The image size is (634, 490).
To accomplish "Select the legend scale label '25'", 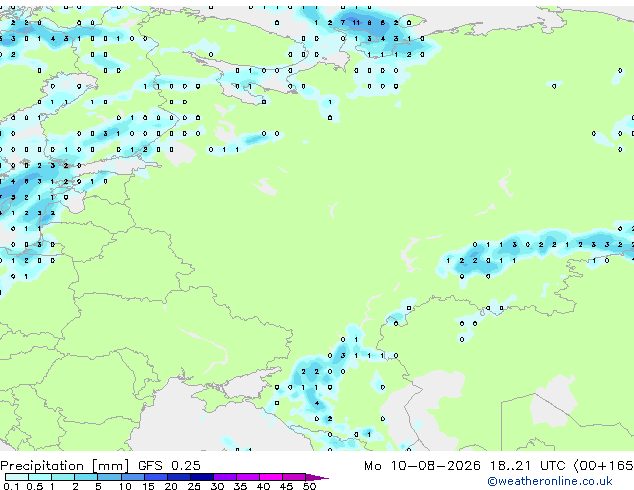I will click(x=194, y=486).
